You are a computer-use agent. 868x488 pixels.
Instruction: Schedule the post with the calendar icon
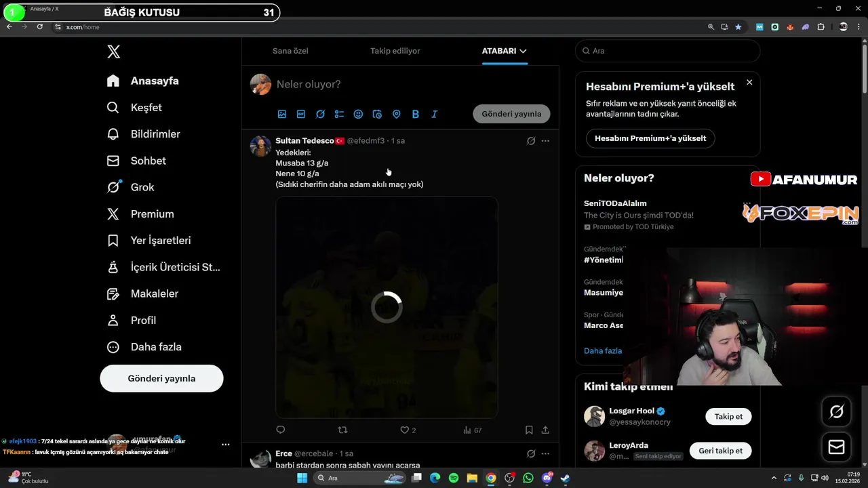[378, 114]
